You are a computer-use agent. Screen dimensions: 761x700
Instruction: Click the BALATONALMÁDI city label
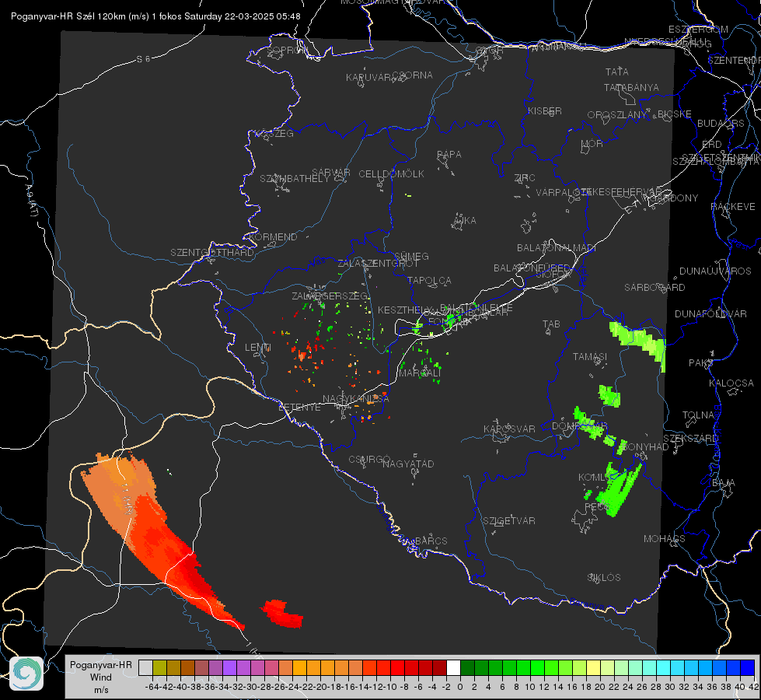click(x=557, y=248)
